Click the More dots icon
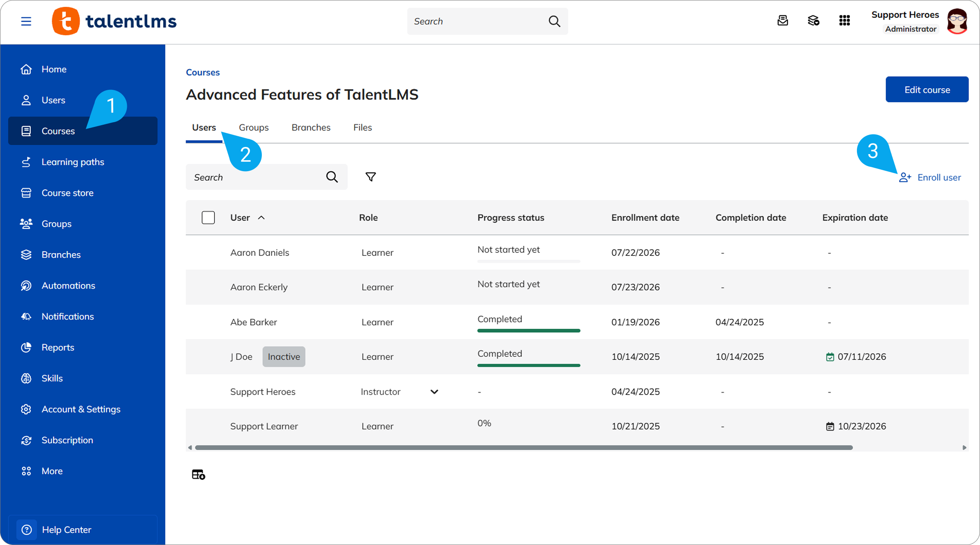The image size is (980, 545). point(26,471)
